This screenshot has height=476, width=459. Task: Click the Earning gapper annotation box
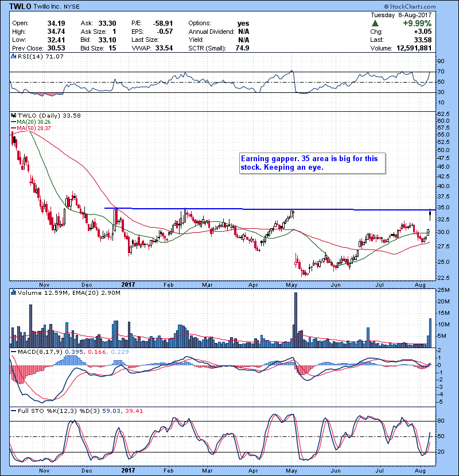(x=312, y=163)
